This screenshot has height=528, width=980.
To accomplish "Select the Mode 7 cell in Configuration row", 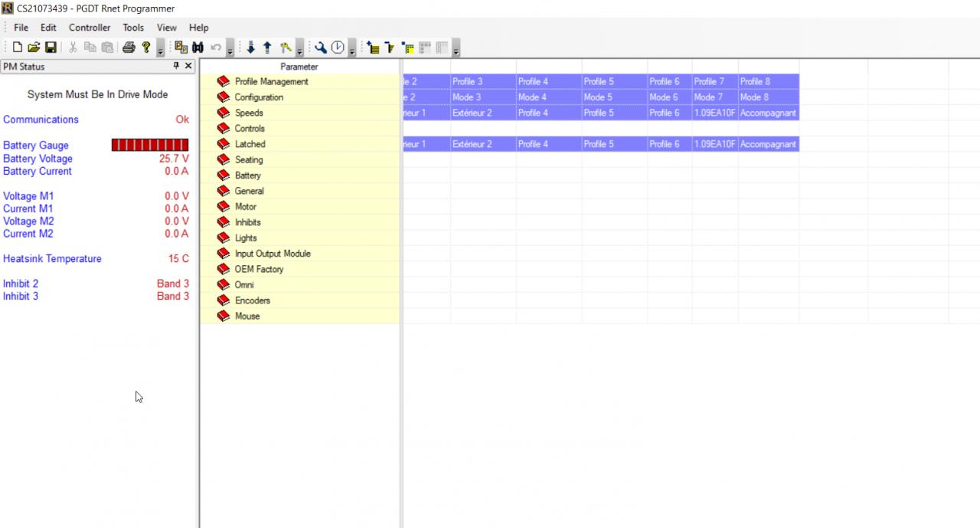I will click(x=715, y=97).
